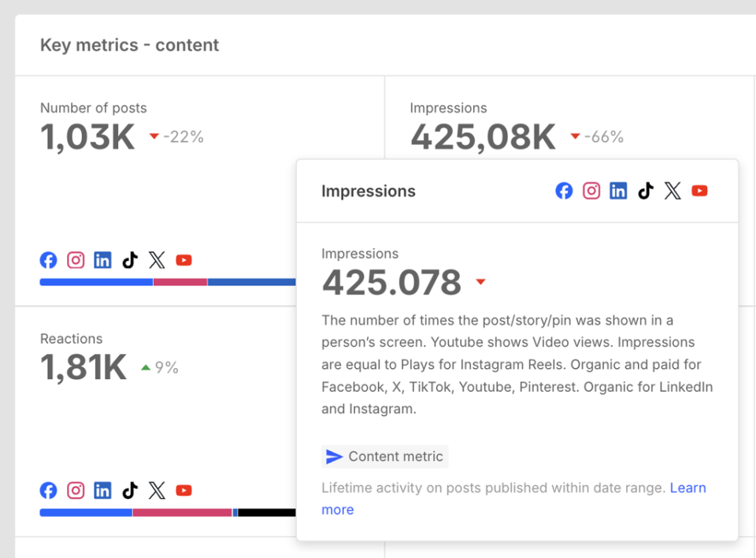Screen dimensions: 756x558
Task: Select the YouTube icon under Reactions
Action: tap(183, 490)
